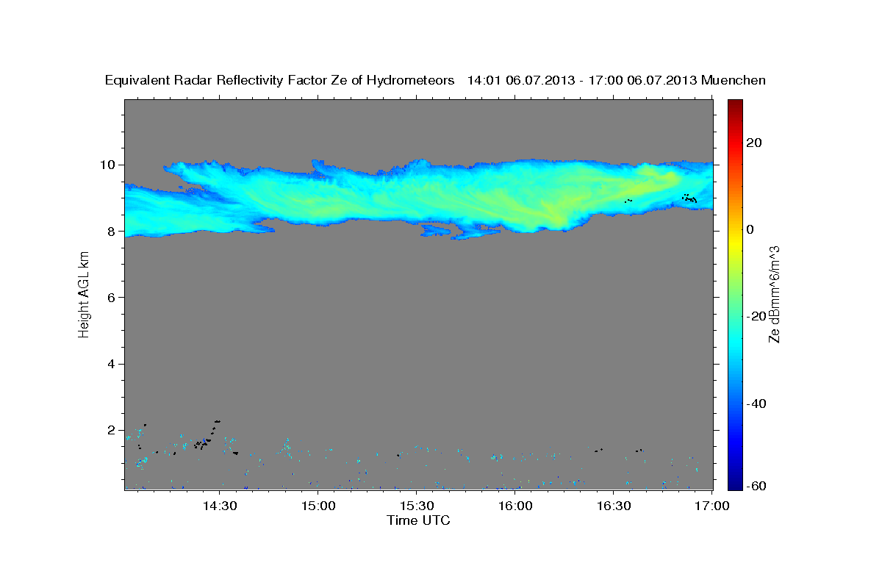Click the 'Time UTC' axis label
The height and width of the screenshot is (588, 882).
point(418,520)
